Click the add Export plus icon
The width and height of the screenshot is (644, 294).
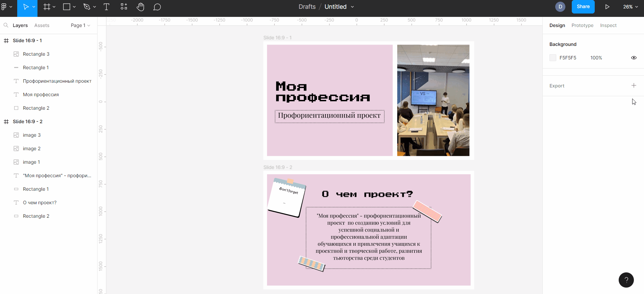(634, 85)
